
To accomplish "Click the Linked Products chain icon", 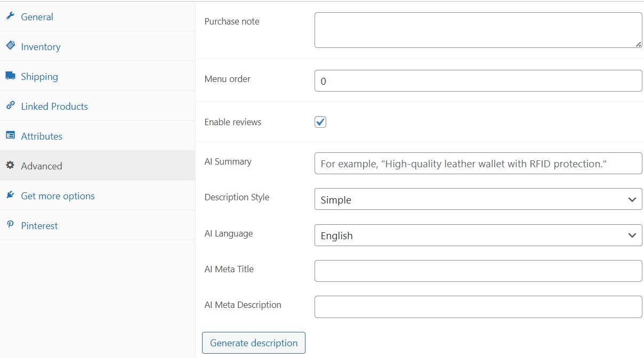I will tap(10, 105).
